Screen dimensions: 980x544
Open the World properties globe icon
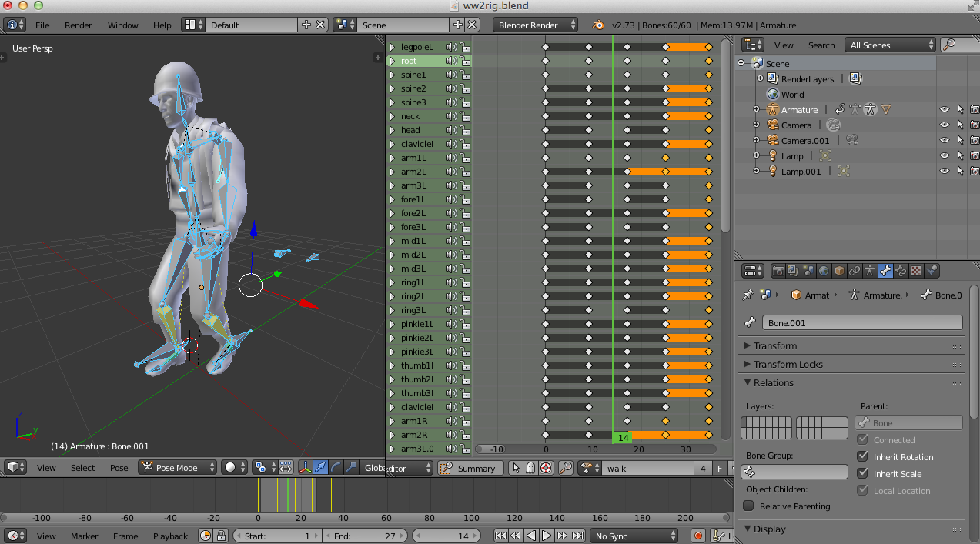pyautogui.click(x=824, y=271)
